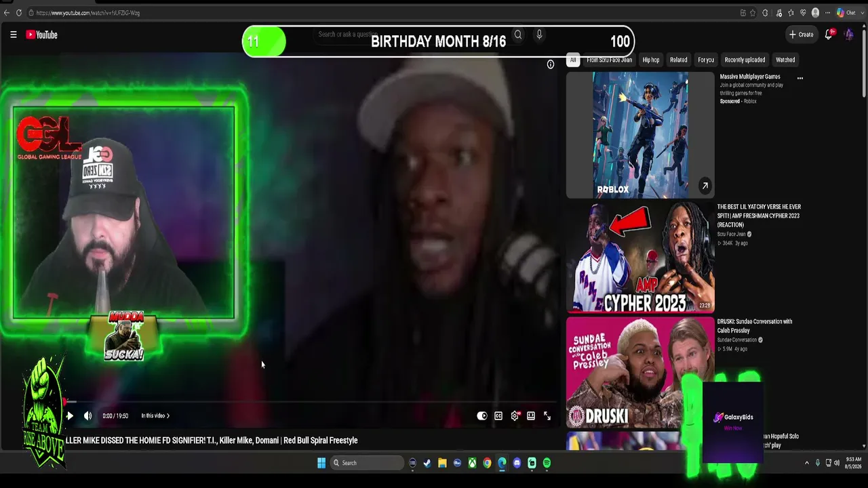The height and width of the screenshot is (488, 868).
Task: Reload the page in browser
Action: 19,13
